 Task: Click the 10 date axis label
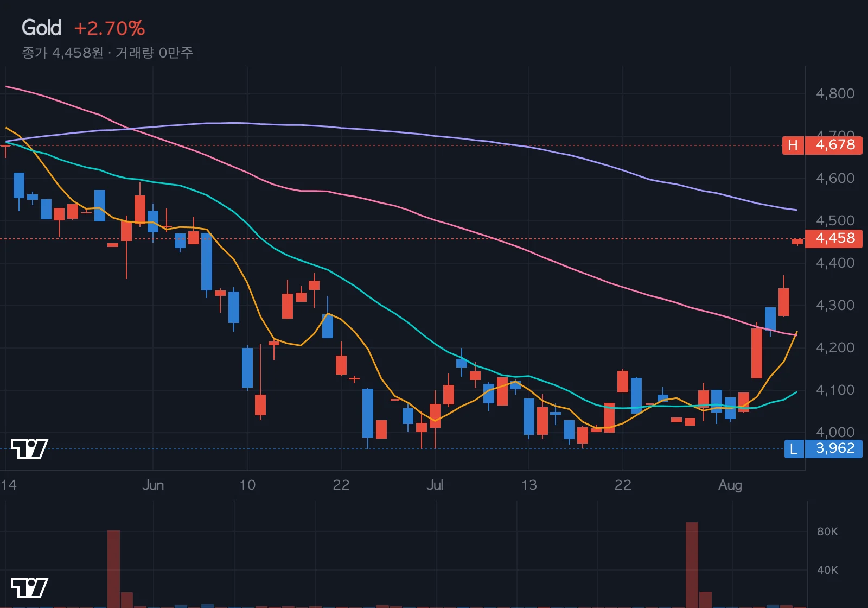(x=247, y=485)
